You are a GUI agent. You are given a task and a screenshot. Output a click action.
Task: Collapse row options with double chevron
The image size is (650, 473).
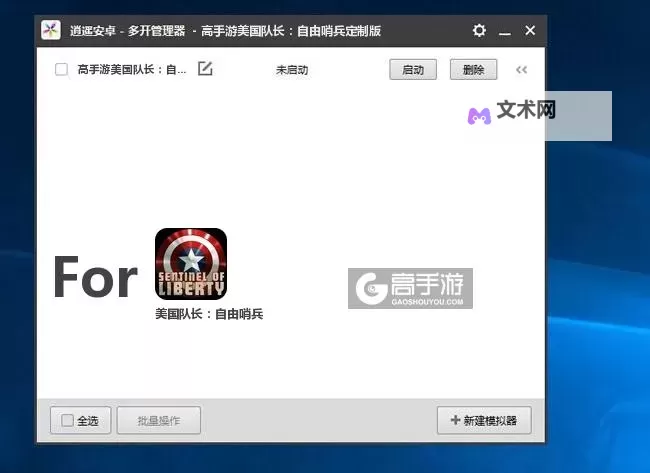pyautogui.click(x=521, y=70)
